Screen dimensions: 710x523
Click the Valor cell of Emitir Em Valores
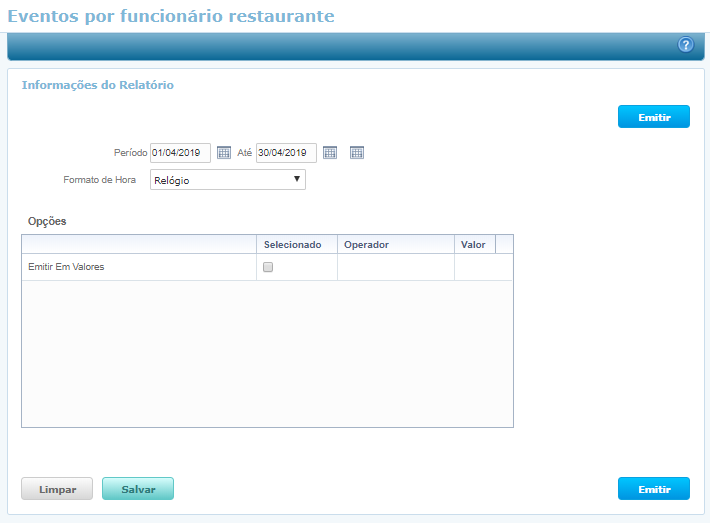coord(483,267)
